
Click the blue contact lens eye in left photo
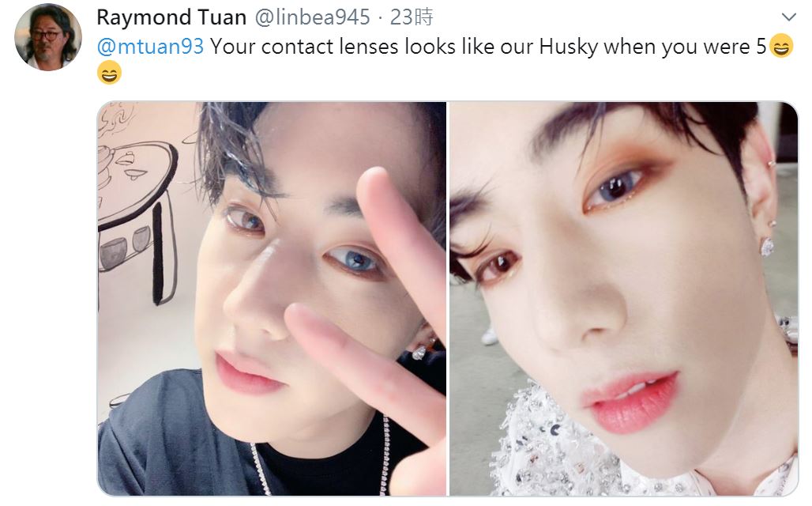[354, 258]
